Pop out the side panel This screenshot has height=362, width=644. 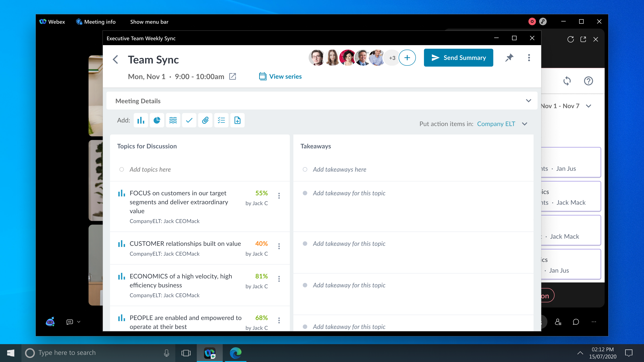[583, 39]
